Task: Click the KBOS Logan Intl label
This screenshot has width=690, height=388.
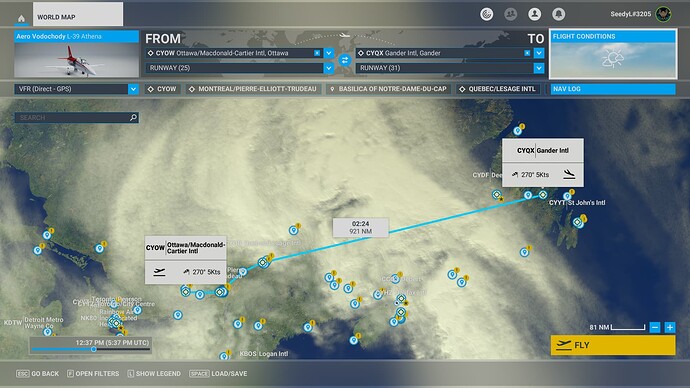Action: tap(264, 353)
